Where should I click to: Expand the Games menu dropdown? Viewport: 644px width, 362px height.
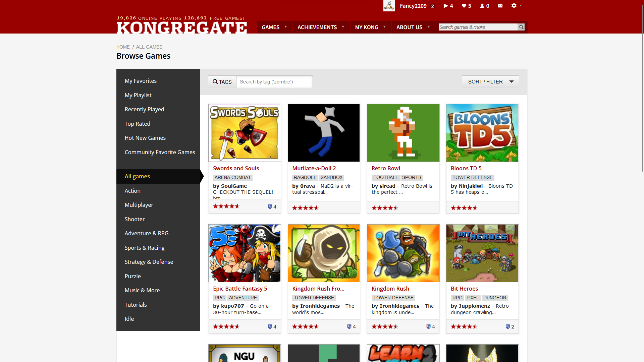coord(274,27)
